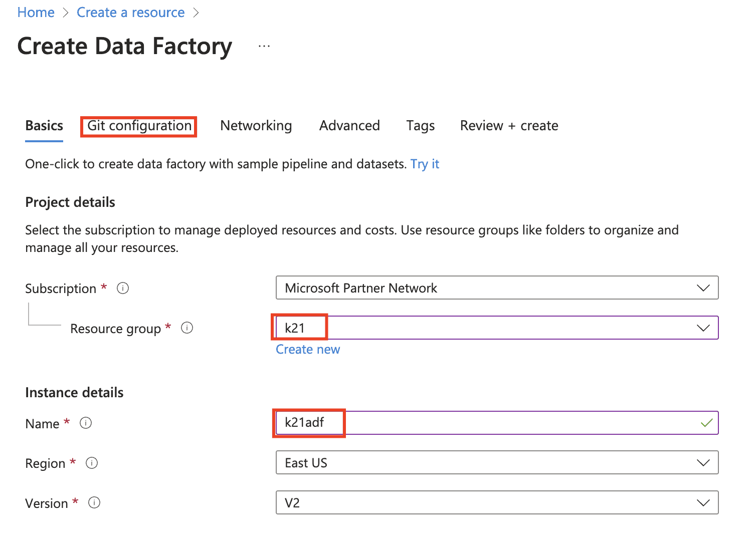The image size is (756, 550).
Task: Click the Name field info icon
Action: click(x=86, y=423)
